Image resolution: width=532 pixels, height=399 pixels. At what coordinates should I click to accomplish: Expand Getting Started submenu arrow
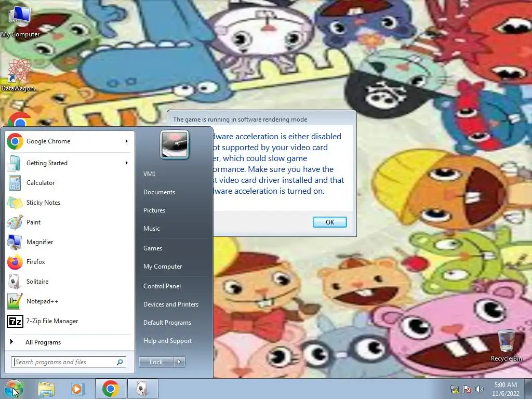click(127, 163)
